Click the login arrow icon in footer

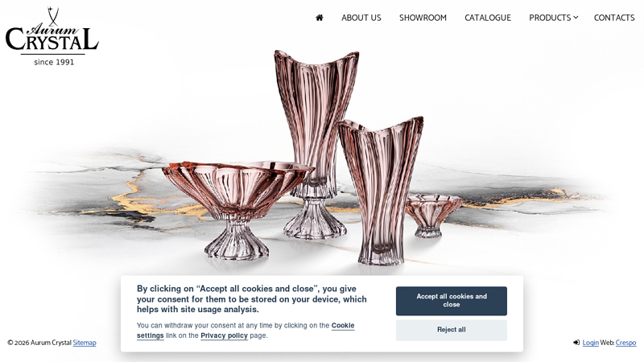pos(576,343)
